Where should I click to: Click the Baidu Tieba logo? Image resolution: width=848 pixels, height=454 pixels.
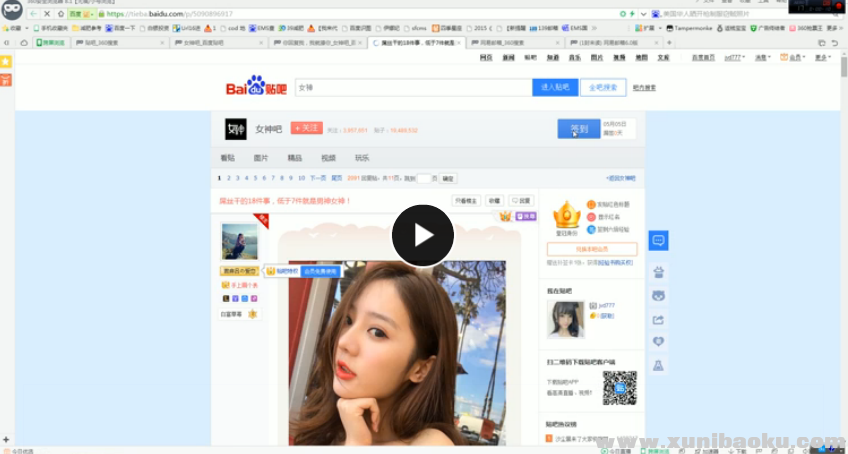pyautogui.click(x=258, y=88)
